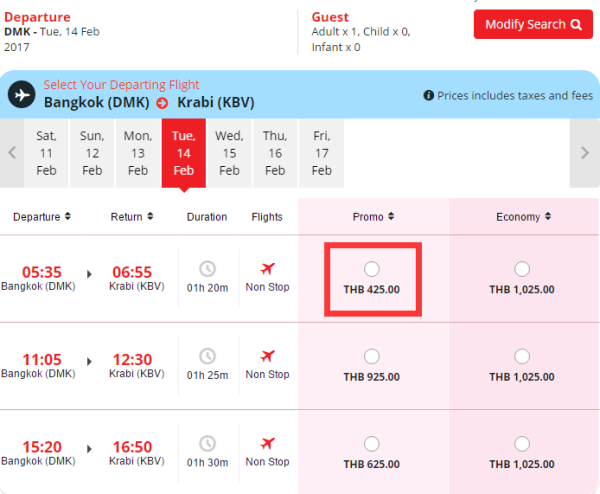Switch to Wed, 15 Feb date tab
Screen dimensions: 600x494
pos(229,153)
